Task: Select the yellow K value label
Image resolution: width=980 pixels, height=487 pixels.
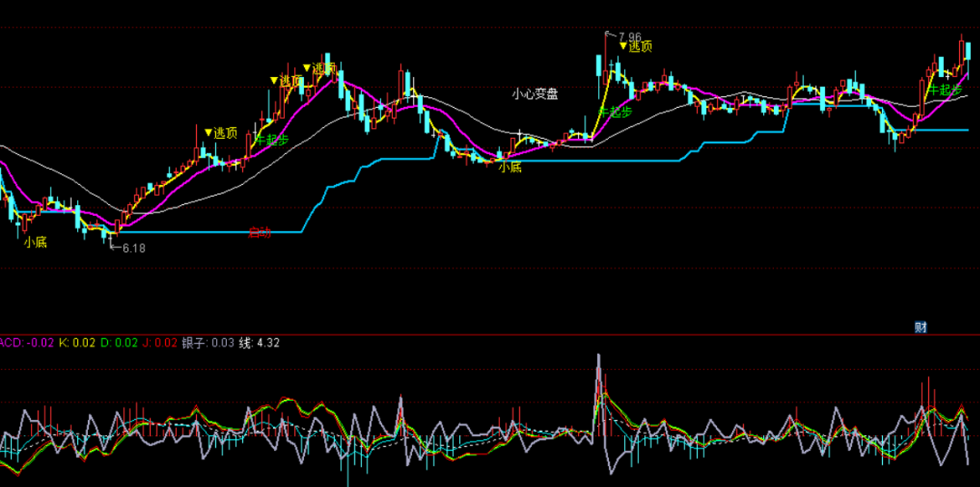Action: (76, 343)
